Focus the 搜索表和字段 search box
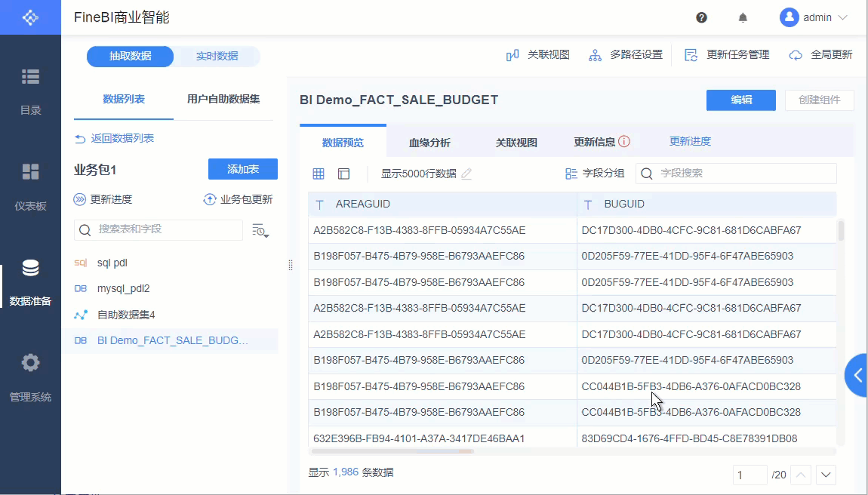868x495 pixels. coord(159,230)
